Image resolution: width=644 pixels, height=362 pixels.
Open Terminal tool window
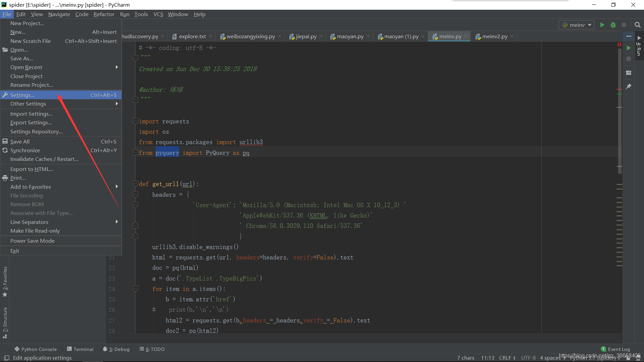click(x=80, y=349)
